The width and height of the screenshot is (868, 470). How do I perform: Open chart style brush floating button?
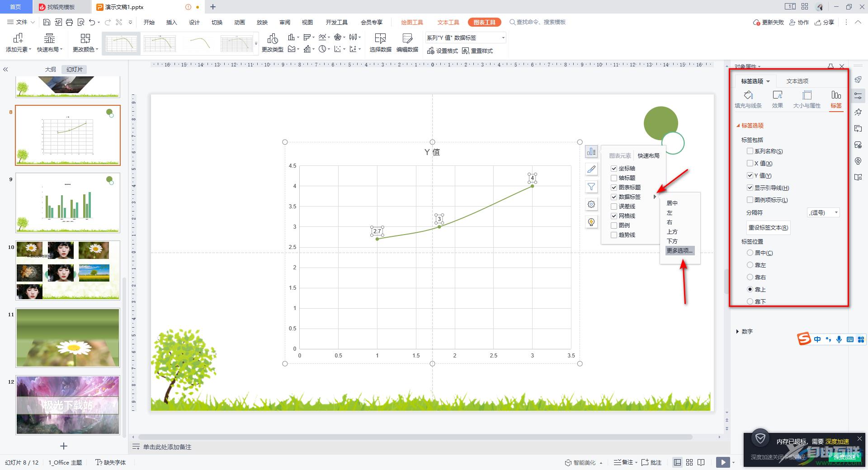[591, 169]
